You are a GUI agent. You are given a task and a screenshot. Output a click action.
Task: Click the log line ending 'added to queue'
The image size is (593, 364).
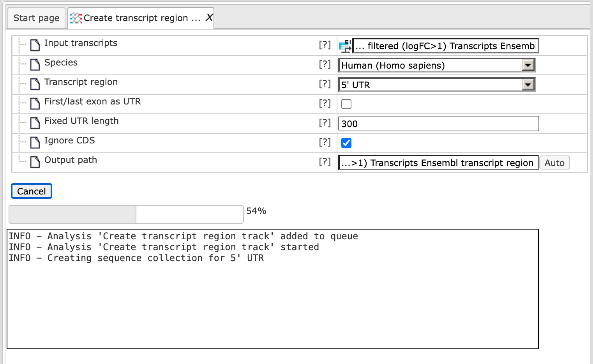coord(184,236)
